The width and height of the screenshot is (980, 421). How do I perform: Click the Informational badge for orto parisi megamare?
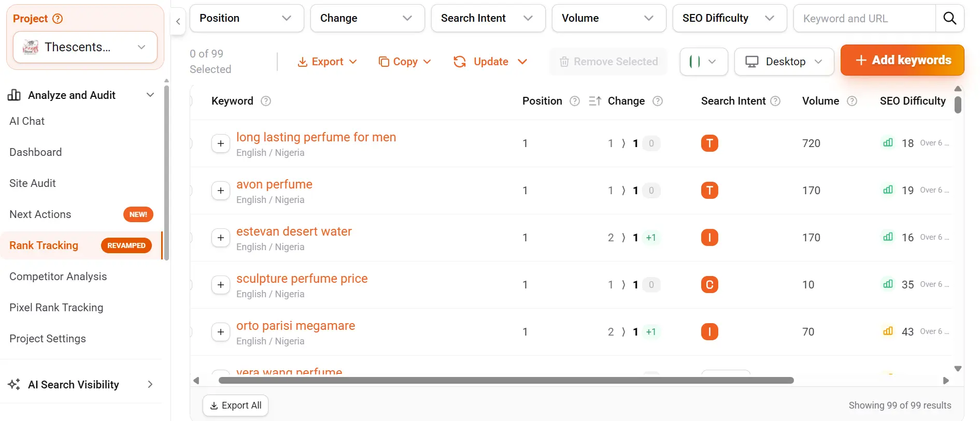coord(709,332)
